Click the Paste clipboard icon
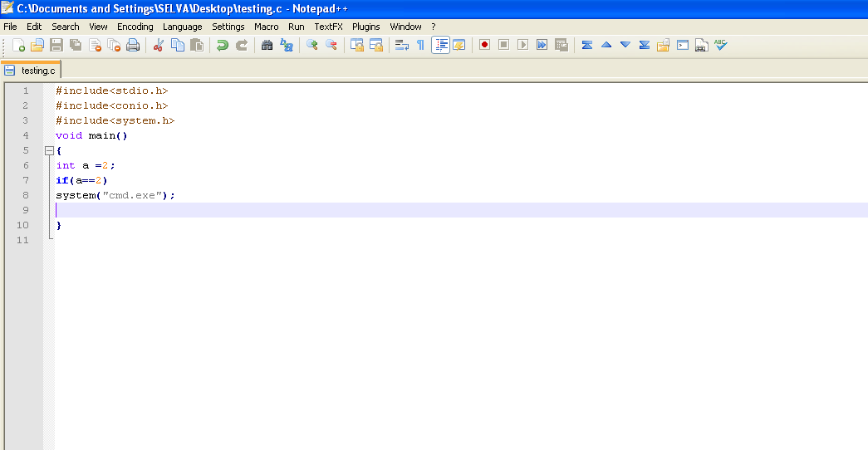Screen dimensions: 868x450 pyautogui.click(x=197, y=45)
